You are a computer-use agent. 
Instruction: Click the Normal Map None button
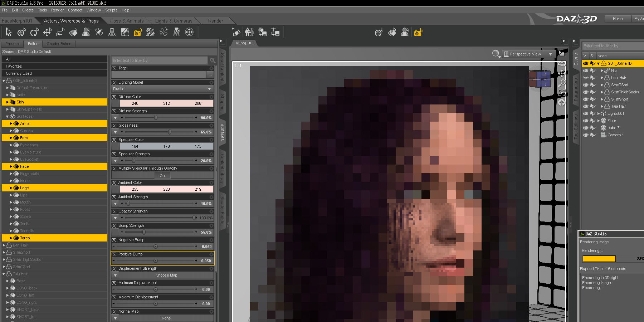point(166,318)
